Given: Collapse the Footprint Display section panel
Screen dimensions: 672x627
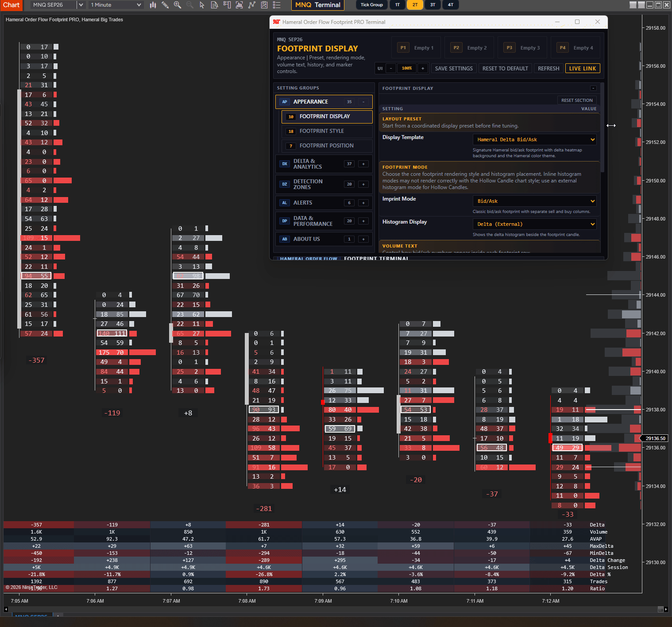Looking at the screenshot, I should tap(593, 88).
